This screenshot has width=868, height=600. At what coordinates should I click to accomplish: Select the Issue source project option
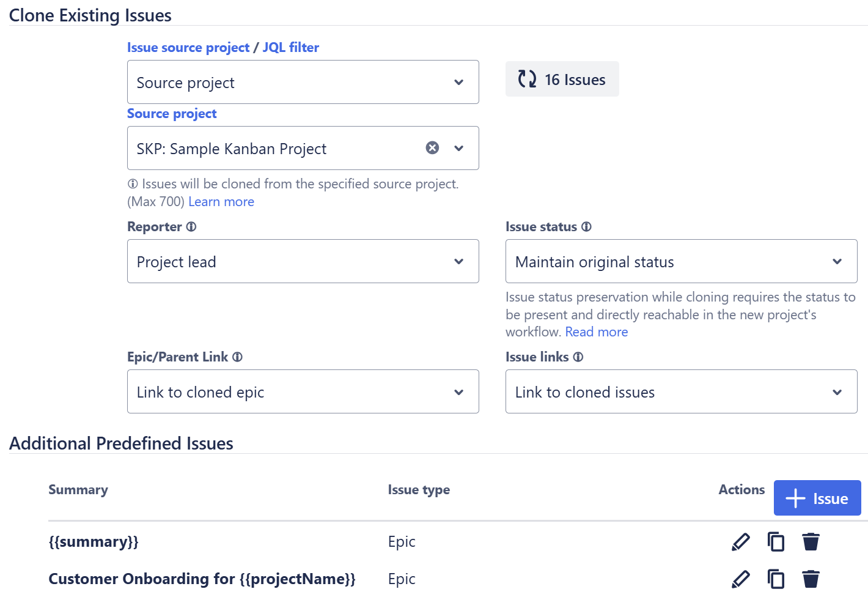tap(188, 47)
